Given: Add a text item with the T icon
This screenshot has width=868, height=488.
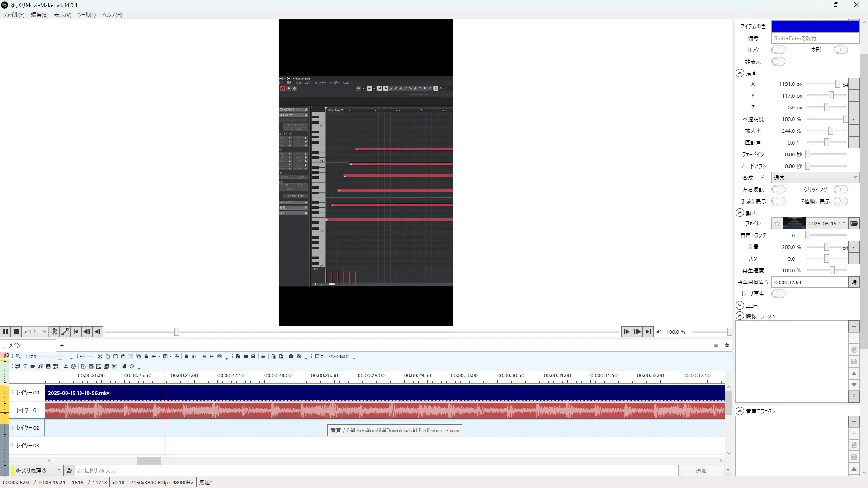Looking at the screenshot, I should coord(25,366).
